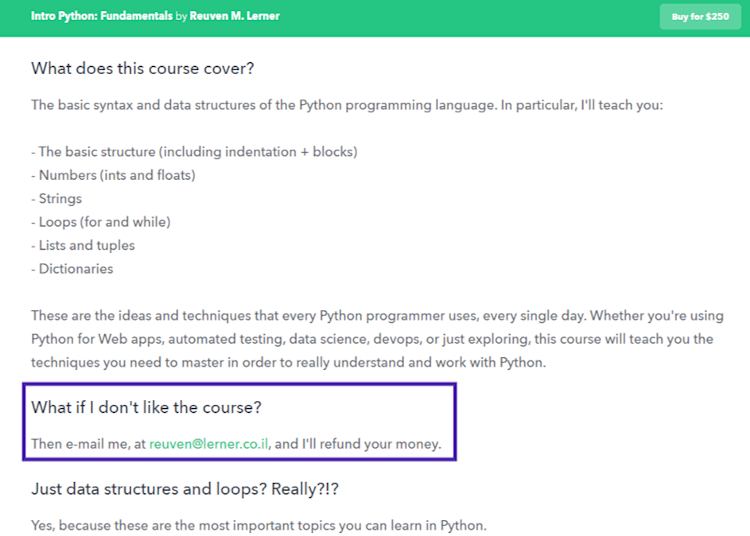
Task: Click the course title Intro Python: Fundamentals
Action: pyautogui.click(x=101, y=16)
